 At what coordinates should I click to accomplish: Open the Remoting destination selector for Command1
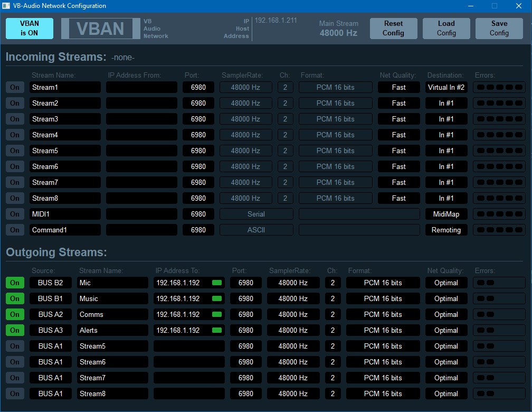tap(446, 230)
